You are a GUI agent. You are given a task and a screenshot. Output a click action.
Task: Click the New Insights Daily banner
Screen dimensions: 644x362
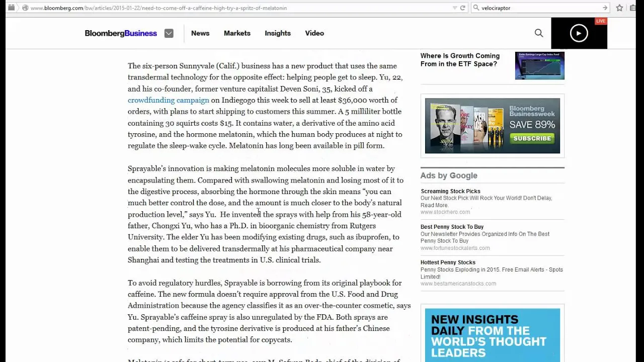coord(492,335)
